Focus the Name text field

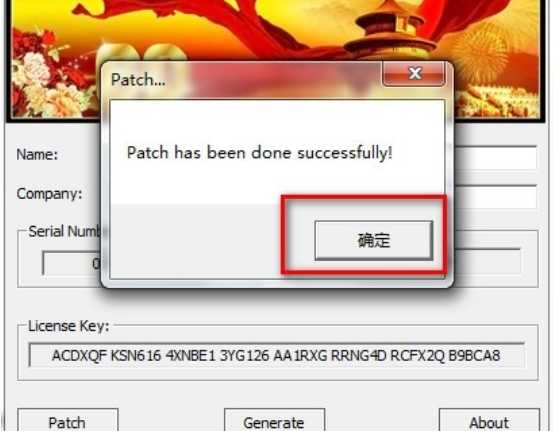pos(496,157)
